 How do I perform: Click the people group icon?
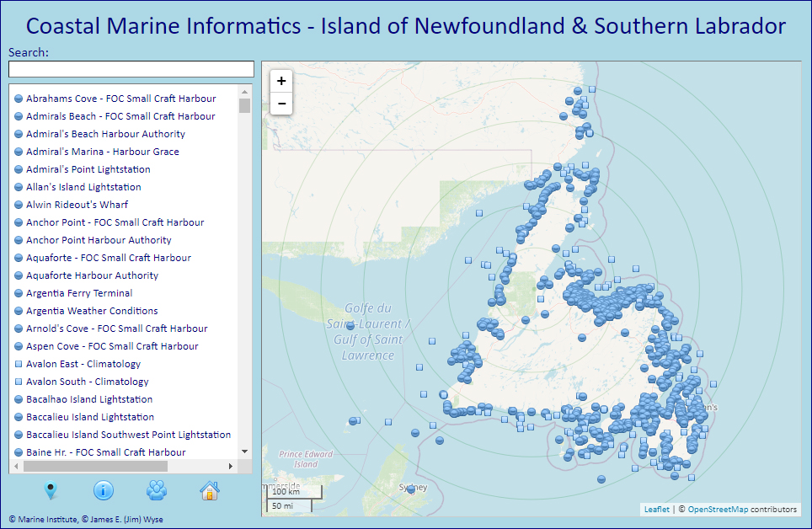[x=157, y=490]
